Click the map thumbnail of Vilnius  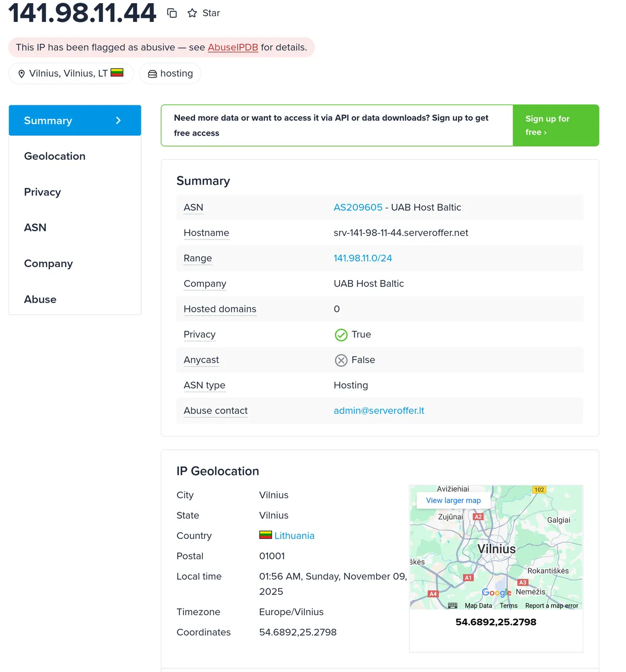(496, 548)
